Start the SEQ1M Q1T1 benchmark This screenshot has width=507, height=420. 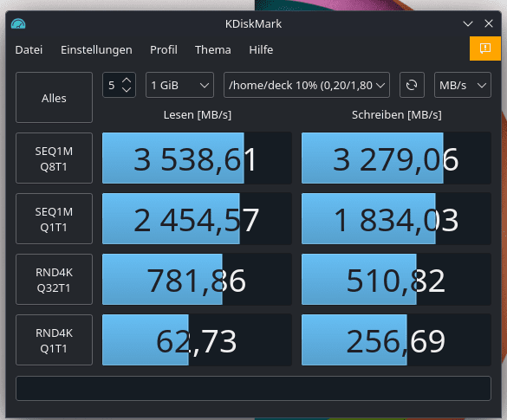click(54, 219)
